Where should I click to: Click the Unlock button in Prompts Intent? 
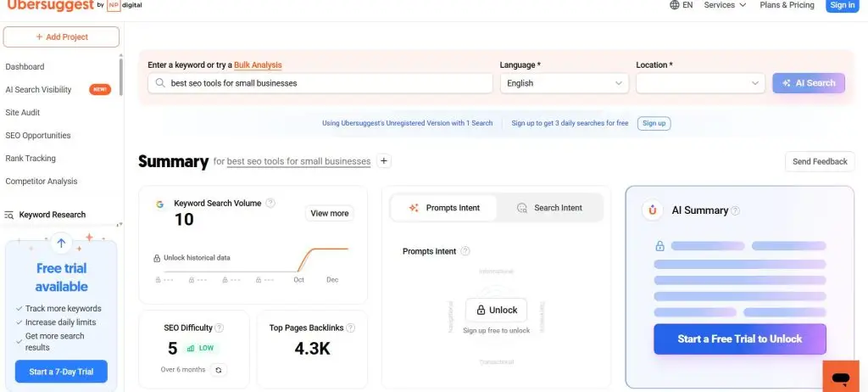click(x=497, y=310)
